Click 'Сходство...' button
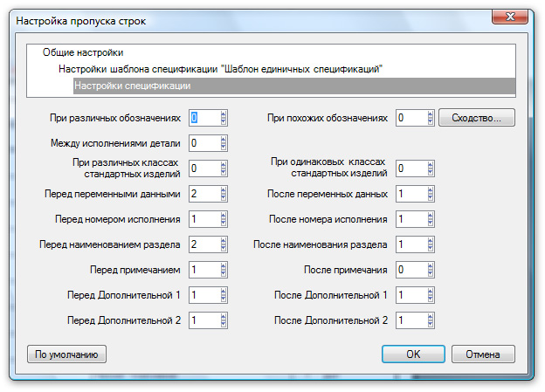The image size is (545, 392). [476, 117]
